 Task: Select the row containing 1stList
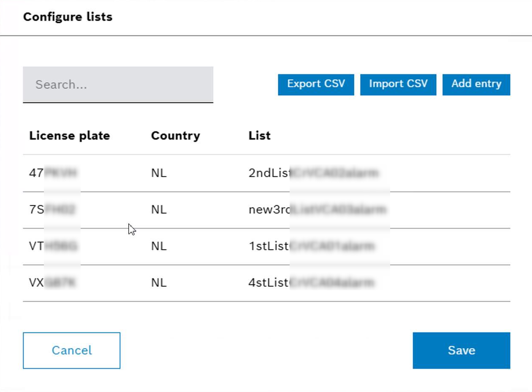[266, 246]
